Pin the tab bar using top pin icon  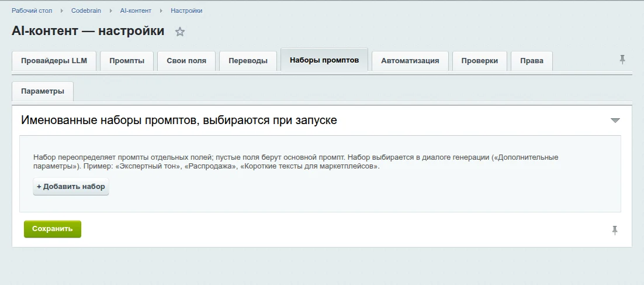tap(622, 60)
